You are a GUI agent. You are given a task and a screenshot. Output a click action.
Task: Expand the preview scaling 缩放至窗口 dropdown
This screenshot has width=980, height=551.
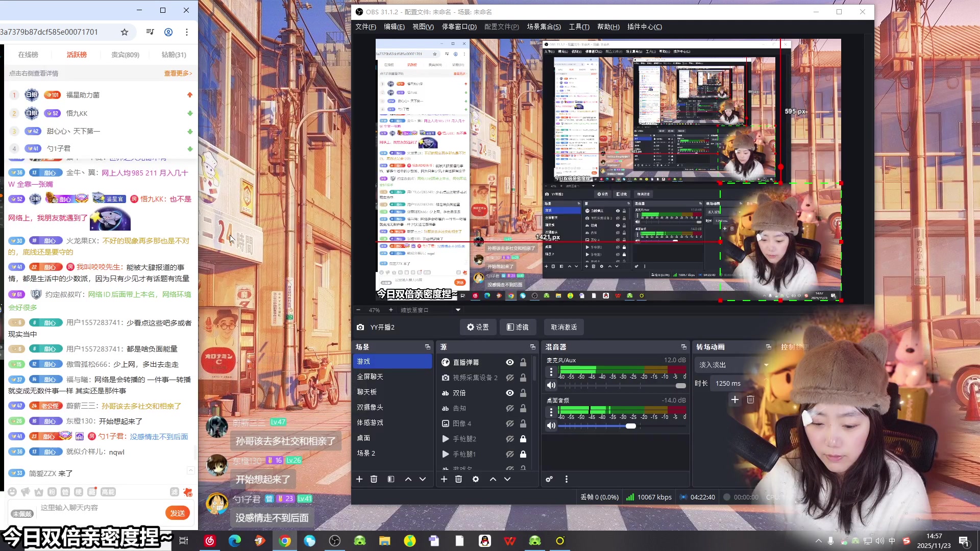click(x=458, y=310)
